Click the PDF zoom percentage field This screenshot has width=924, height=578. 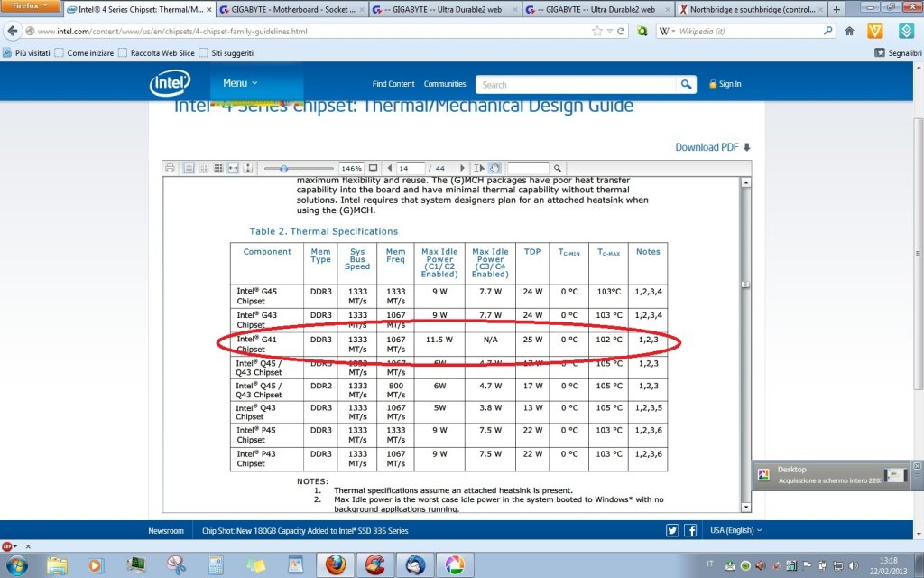click(351, 168)
